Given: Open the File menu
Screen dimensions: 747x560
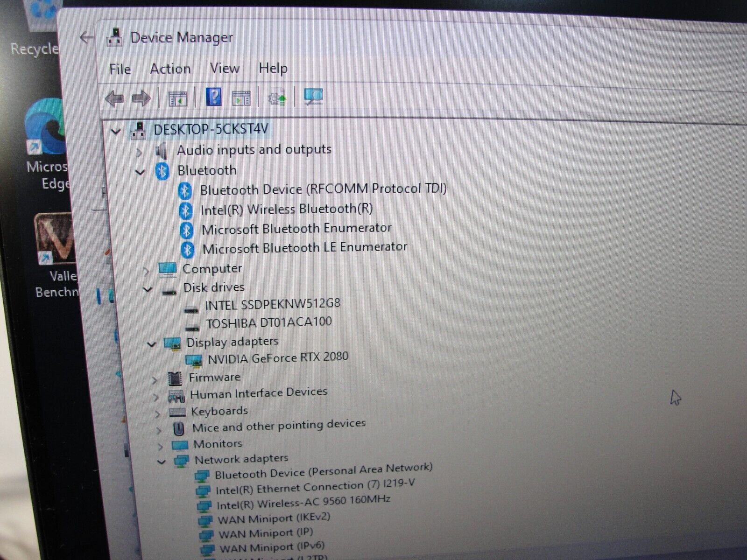Looking at the screenshot, I should click(x=120, y=69).
